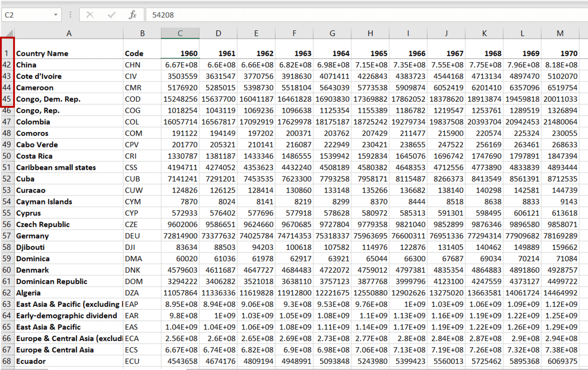Click the Enter checkmark icon near the formula bar
The height and width of the screenshot is (370, 588).
[111, 15]
